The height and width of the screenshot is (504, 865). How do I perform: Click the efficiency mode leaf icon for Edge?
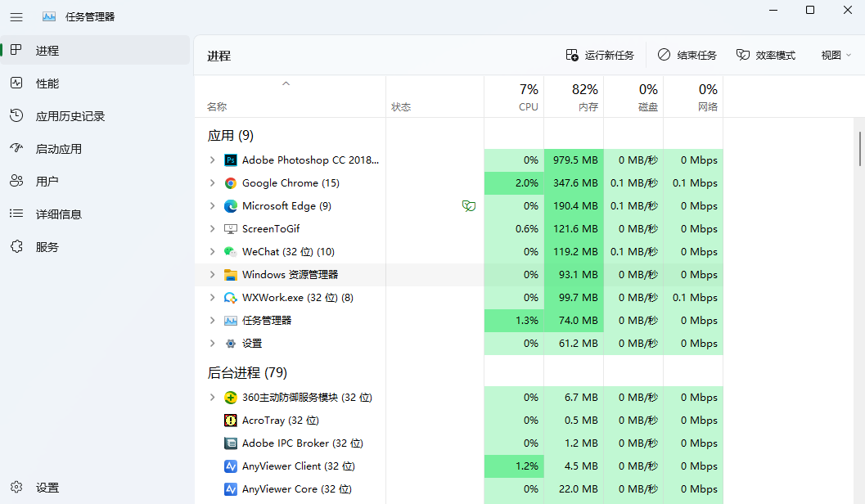(x=469, y=206)
